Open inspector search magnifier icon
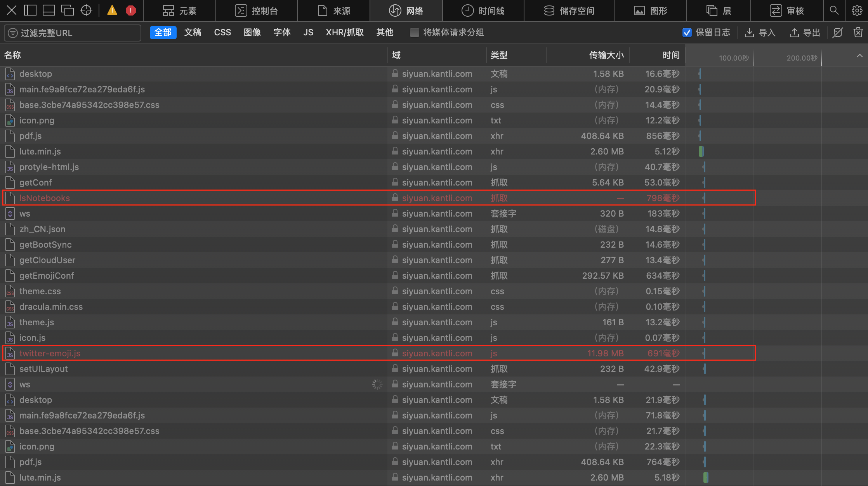The image size is (868, 486). click(834, 10)
